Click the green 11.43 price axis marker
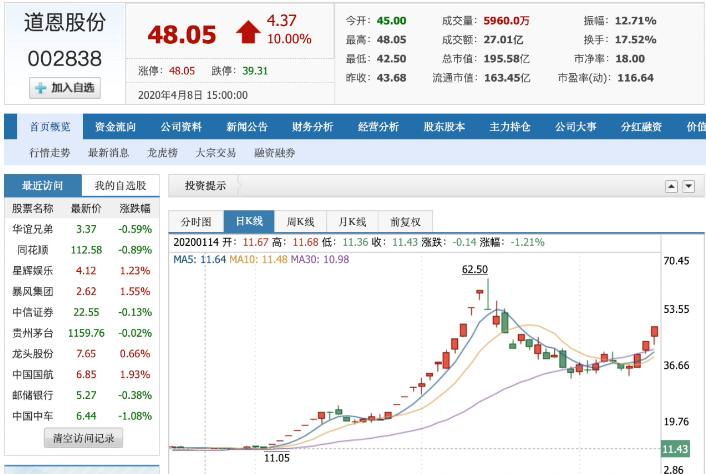This screenshot has height=474, width=706. (675, 449)
